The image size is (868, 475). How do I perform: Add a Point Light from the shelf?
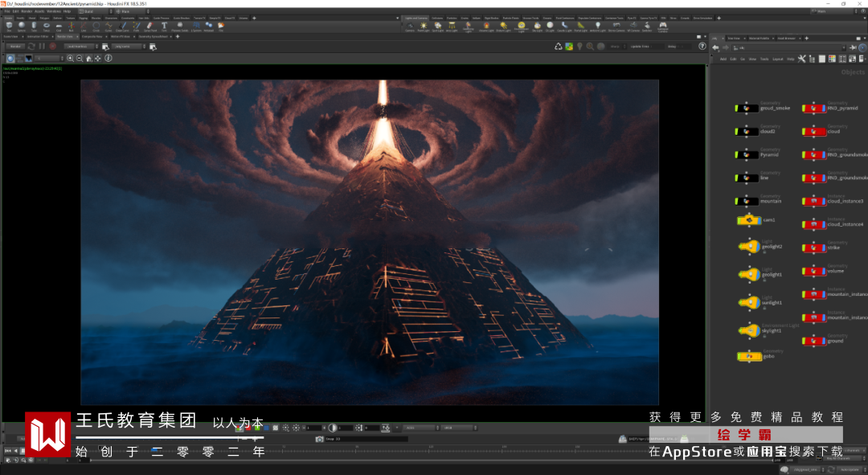click(x=424, y=27)
